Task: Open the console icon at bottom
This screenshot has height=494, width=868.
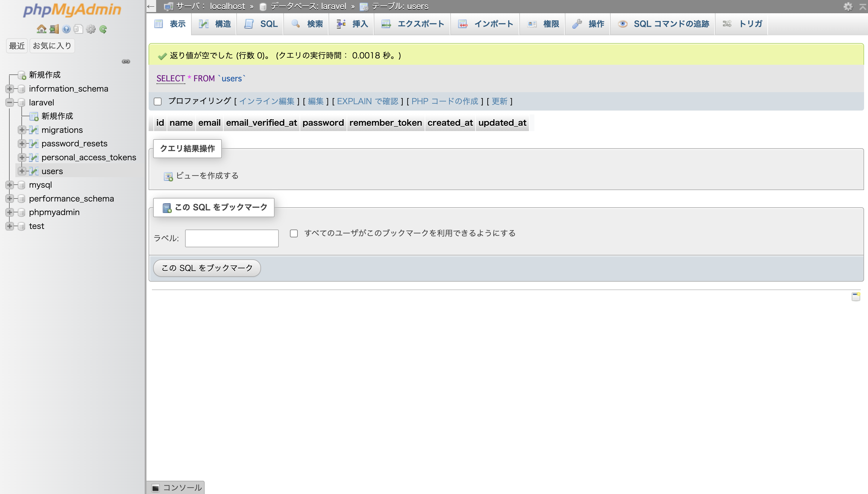Action: 155,488
